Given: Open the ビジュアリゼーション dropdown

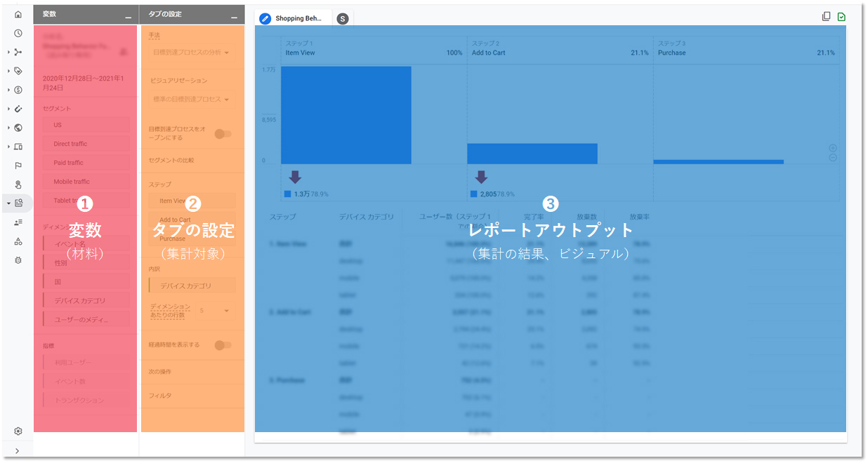Looking at the screenshot, I should tap(192, 100).
